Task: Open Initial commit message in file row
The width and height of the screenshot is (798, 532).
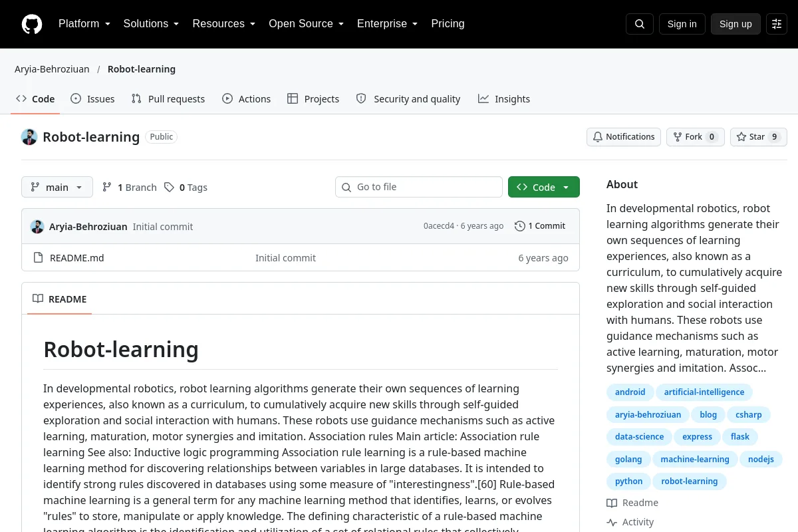Action: pyautogui.click(x=286, y=258)
